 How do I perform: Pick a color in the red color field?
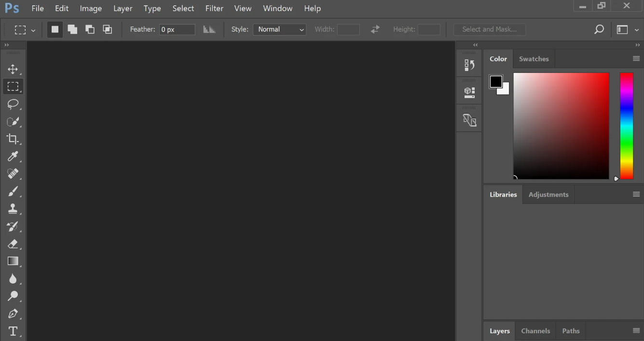pyautogui.click(x=561, y=126)
